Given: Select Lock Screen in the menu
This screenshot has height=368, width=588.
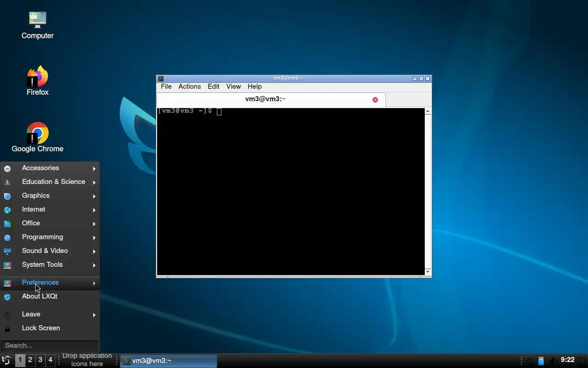Looking at the screenshot, I should [x=50, y=328].
